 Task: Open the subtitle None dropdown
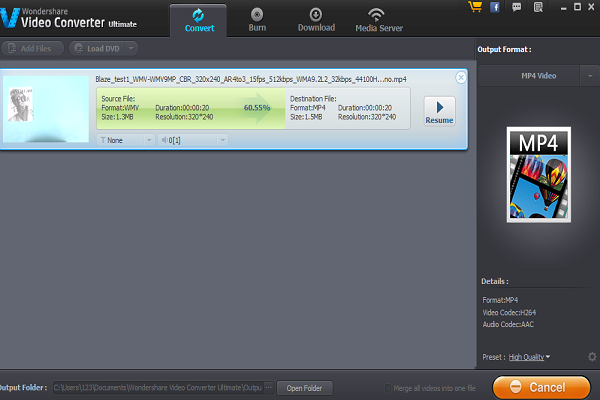point(126,140)
